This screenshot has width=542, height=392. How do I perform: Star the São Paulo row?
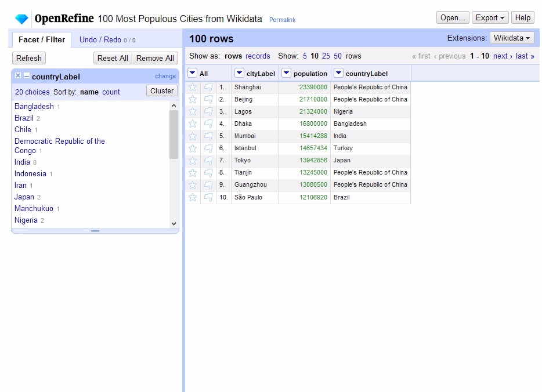coord(193,197)
